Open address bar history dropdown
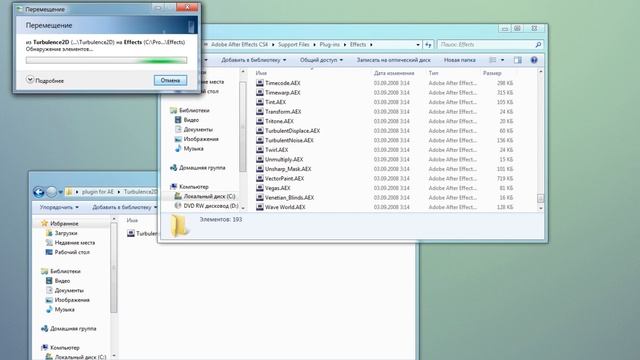 tap(418, 44)
